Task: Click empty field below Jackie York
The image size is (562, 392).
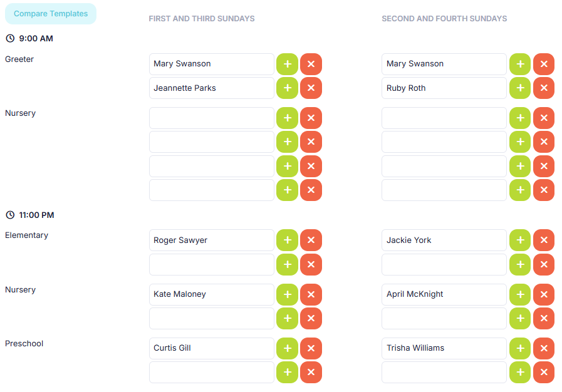Action: point(444,264)
